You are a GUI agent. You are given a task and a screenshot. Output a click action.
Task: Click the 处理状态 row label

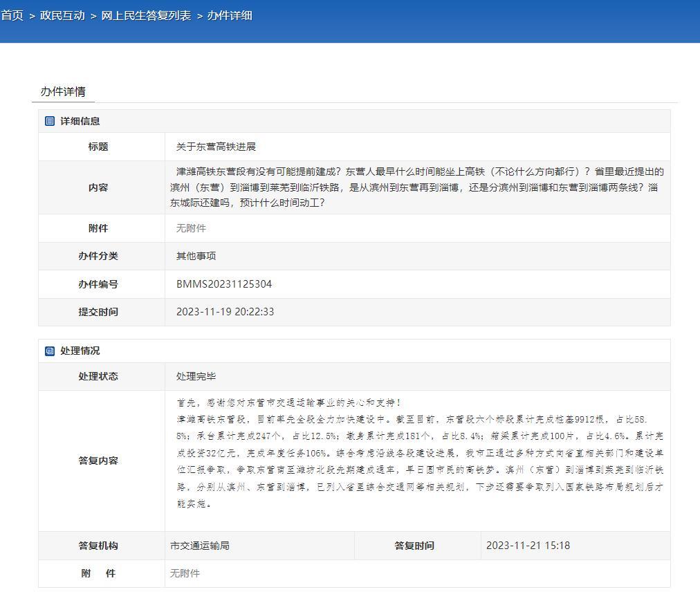(x=98, y=376)
